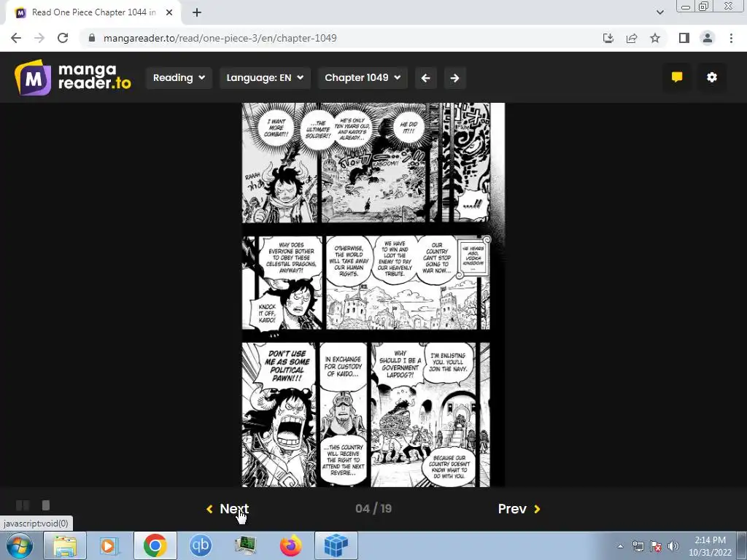Bookmark this page with star icon
Viewport: 747px width, 560px height.
tap(655, 38)
